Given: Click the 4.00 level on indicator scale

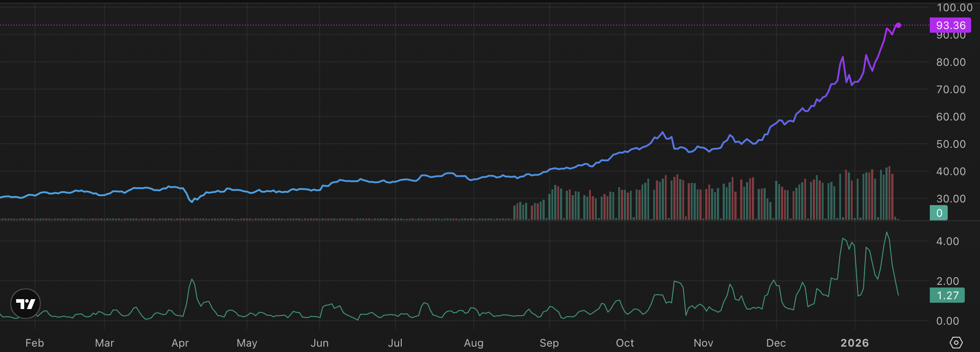Looking at the screenshot, I should point(948,241).
